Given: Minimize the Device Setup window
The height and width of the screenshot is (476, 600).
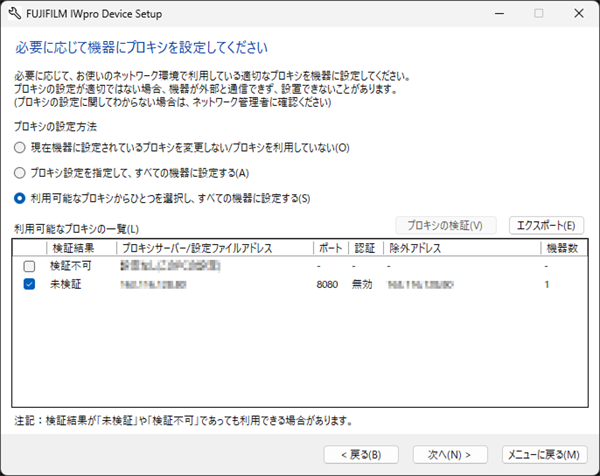Looking at the screenshot, I should point(499,14).
